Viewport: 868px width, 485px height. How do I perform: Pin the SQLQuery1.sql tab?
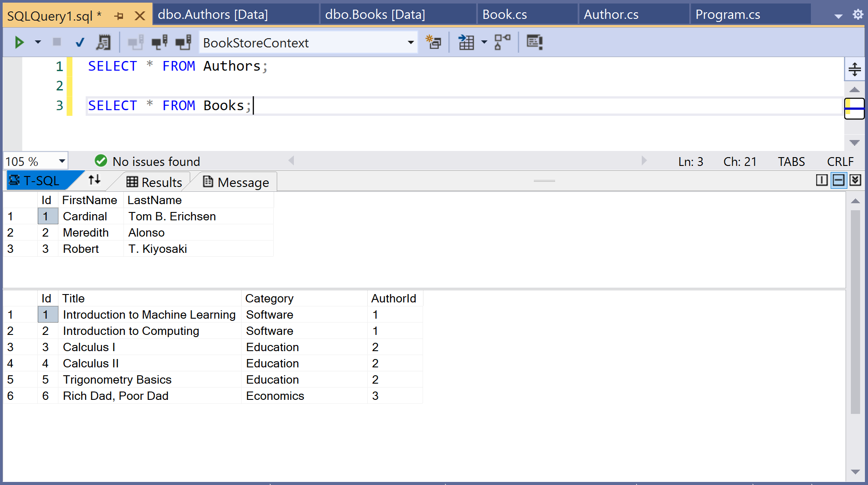click(119, 16)
